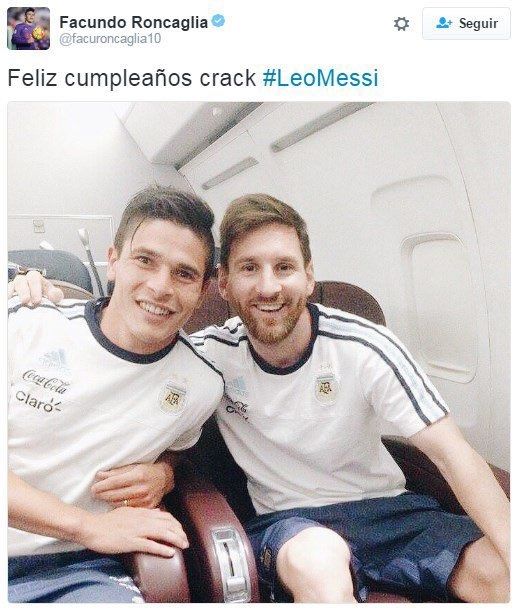Open the #LeoMessi hashtag link

[x=320, y=78]
